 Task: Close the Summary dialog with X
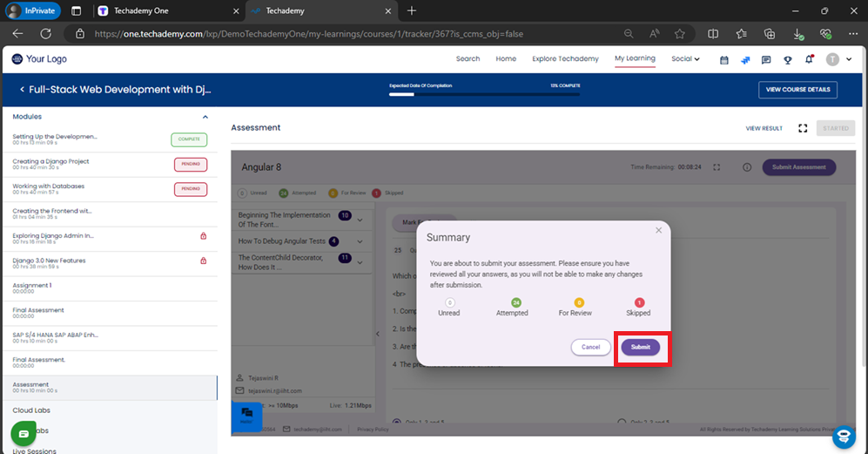tap(658, 230)
